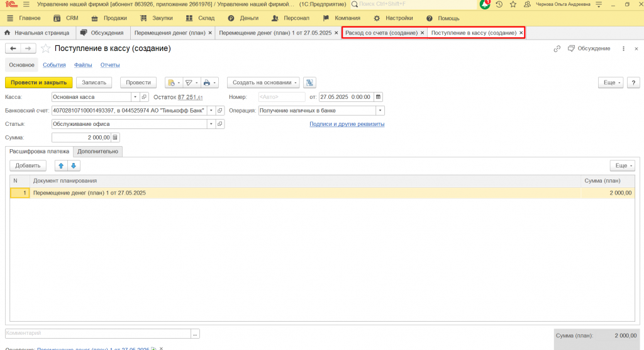Open the Персонал menu section
The height and width of the screenshot is (350, 644).
tap(291, 18)
